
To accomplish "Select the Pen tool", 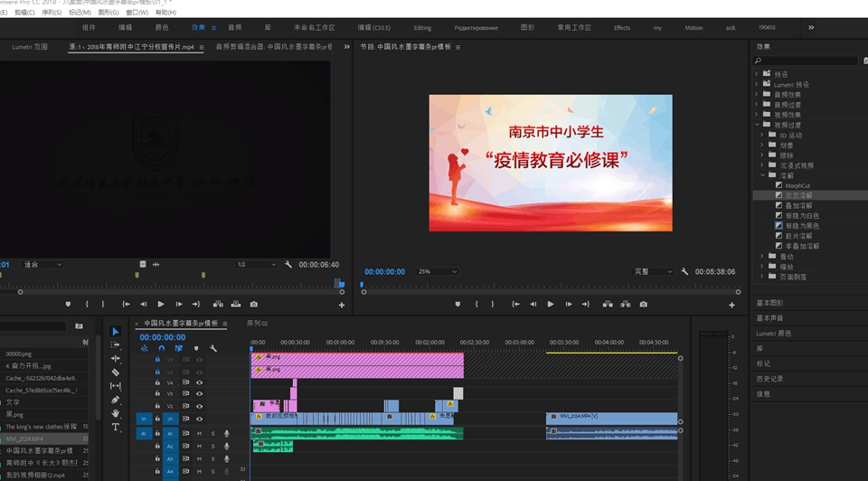I will pyautogui.click(x=116, y=400).
